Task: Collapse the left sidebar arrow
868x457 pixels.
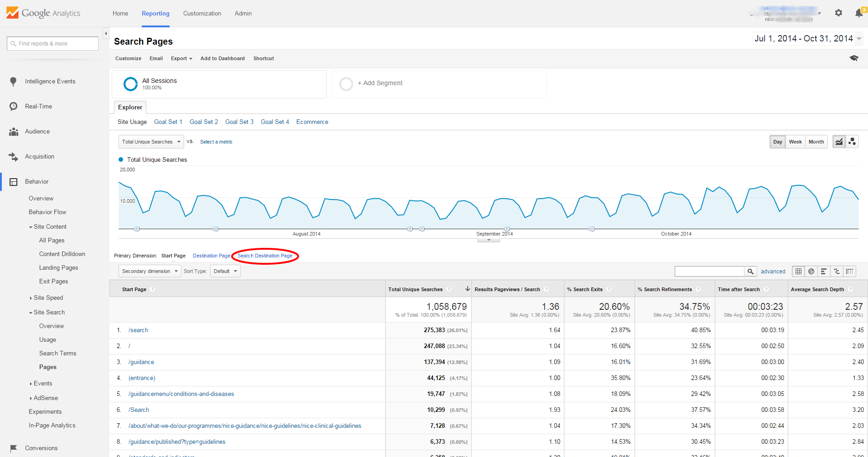Action: click(106, 34)
